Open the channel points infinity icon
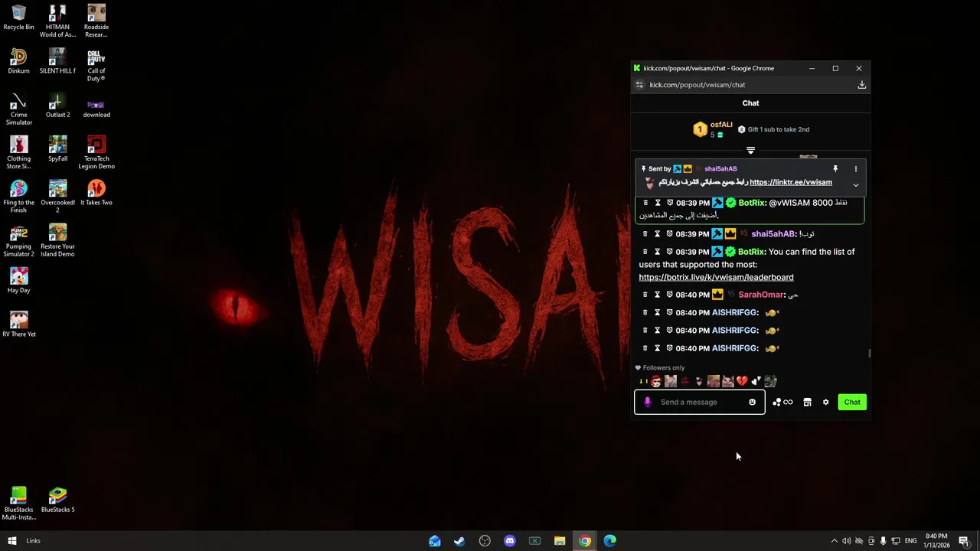The image size is (980, 551). 788,403
